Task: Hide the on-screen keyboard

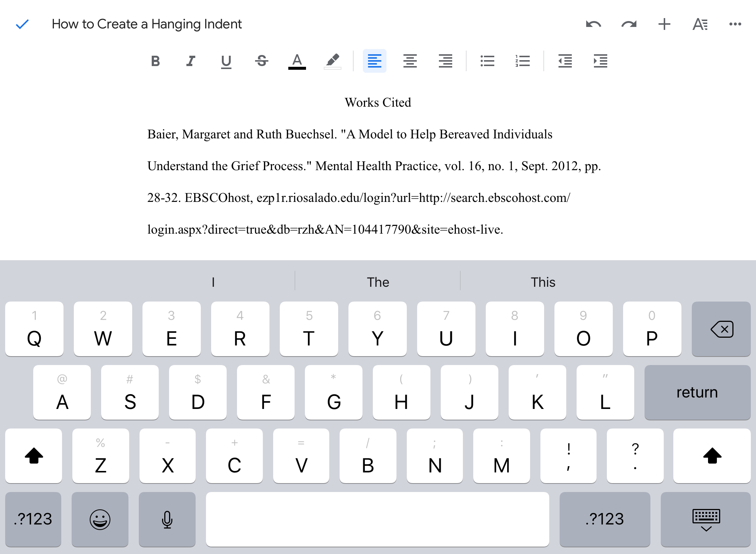Action: [x=706, y=519]
